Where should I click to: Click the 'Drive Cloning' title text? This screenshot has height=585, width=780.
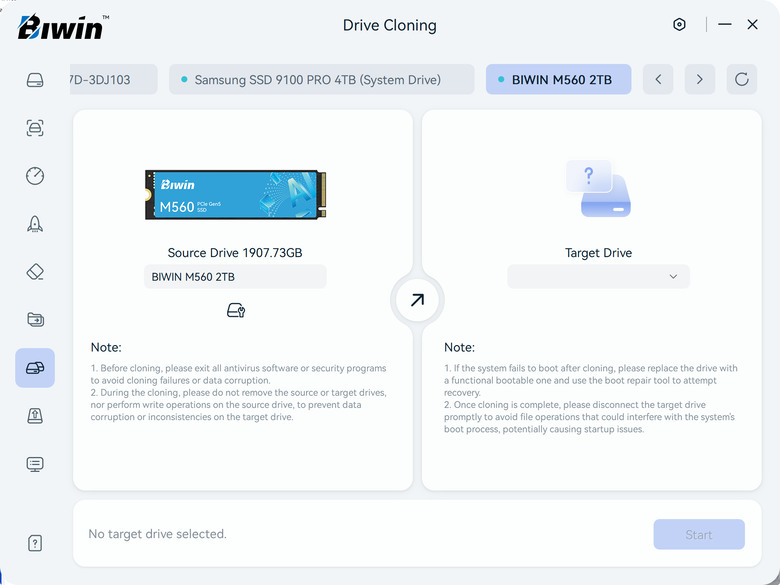pos(390,25)
